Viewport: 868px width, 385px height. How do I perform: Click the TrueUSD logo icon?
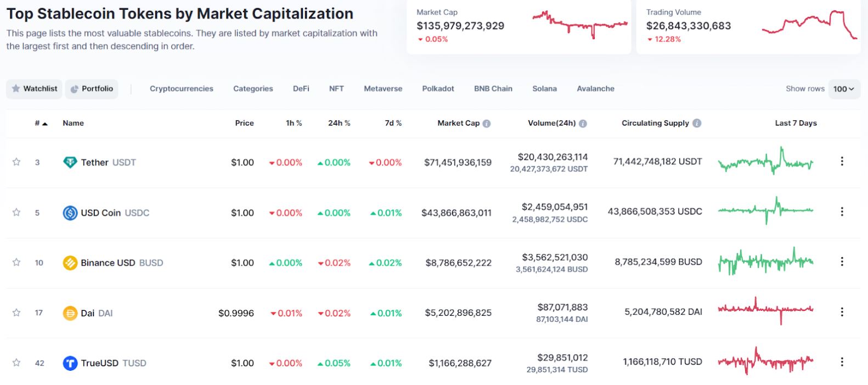(70, 363)
